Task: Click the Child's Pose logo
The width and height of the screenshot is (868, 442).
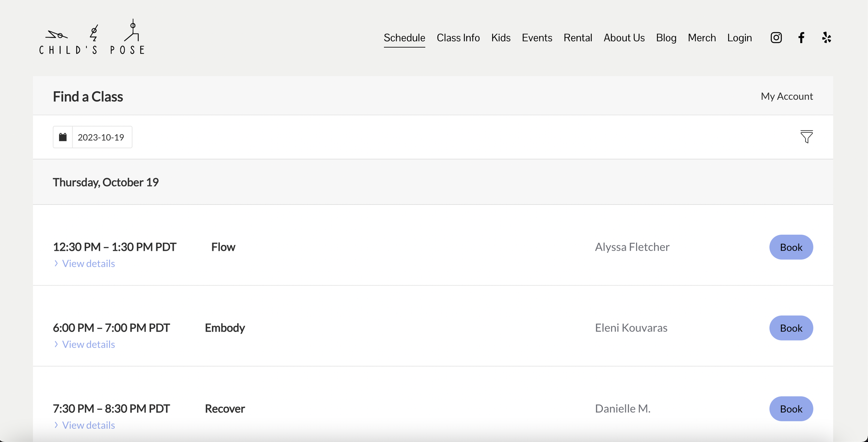Action: 92,37
